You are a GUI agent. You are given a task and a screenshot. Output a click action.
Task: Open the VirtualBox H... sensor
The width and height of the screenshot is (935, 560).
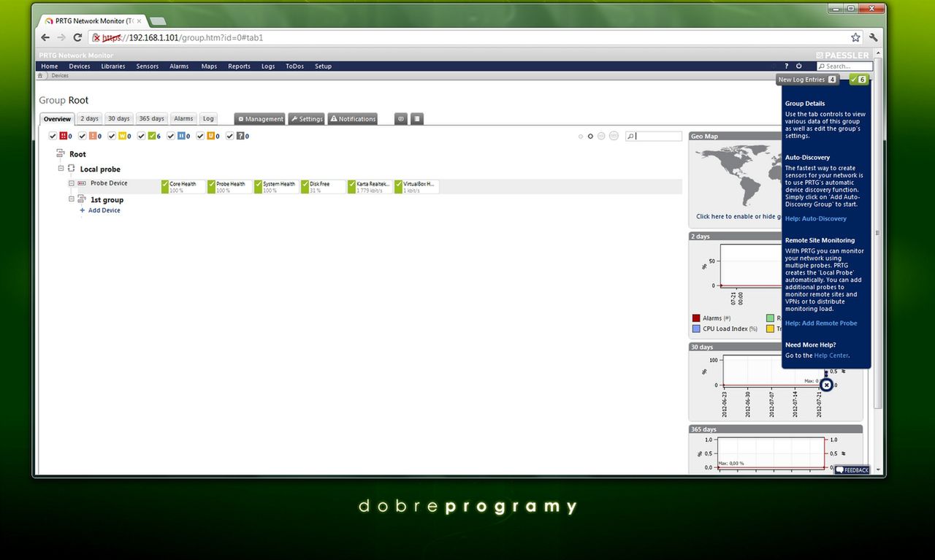point(416,187)
